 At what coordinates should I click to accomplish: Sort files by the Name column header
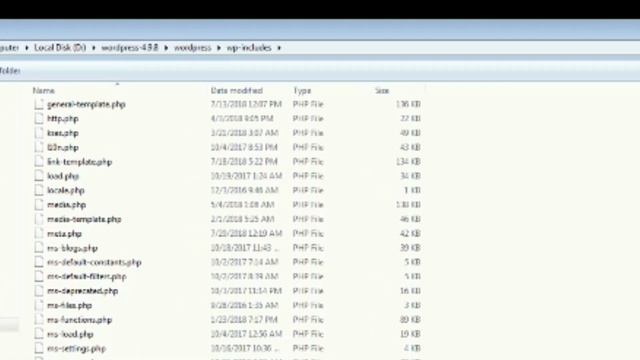coord(44,91)
